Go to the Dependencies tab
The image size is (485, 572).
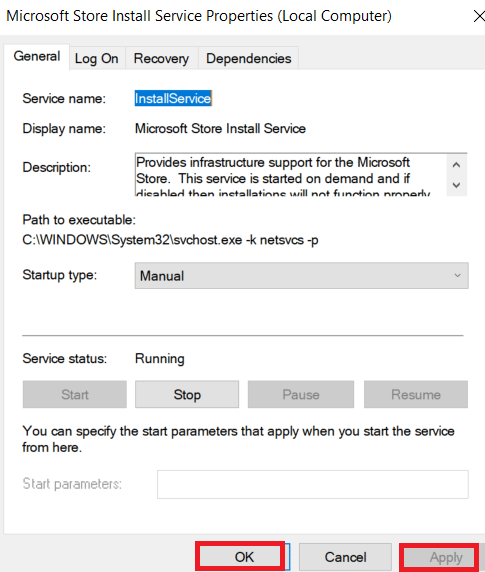click(x=249, y=59)
